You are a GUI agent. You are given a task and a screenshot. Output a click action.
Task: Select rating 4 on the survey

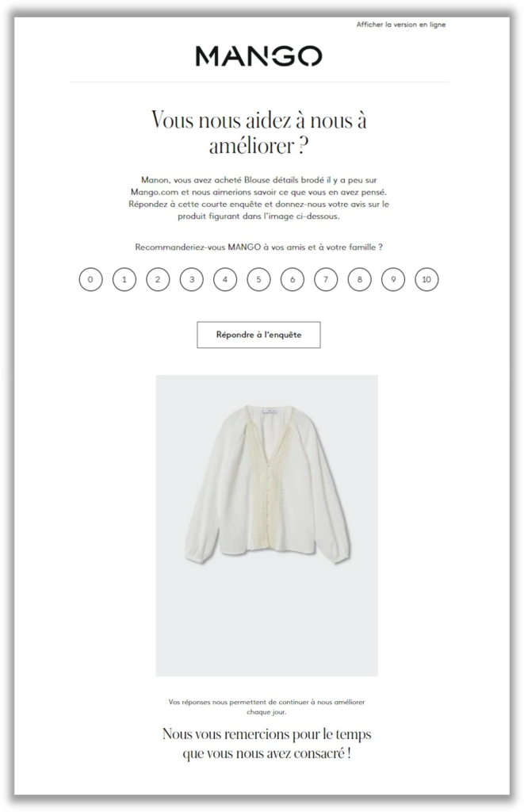point(225,280)
